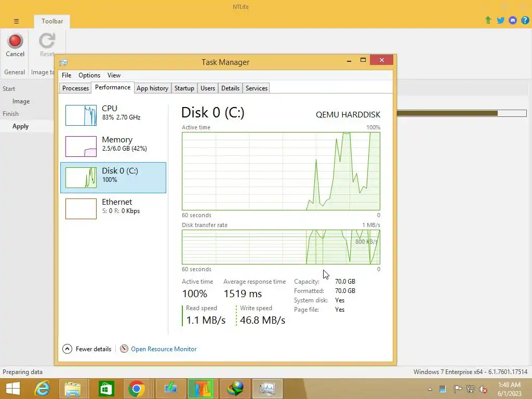532x399 pixels.
Task: Click the Open Resource Monitor icon
Action: coord(124,349)
